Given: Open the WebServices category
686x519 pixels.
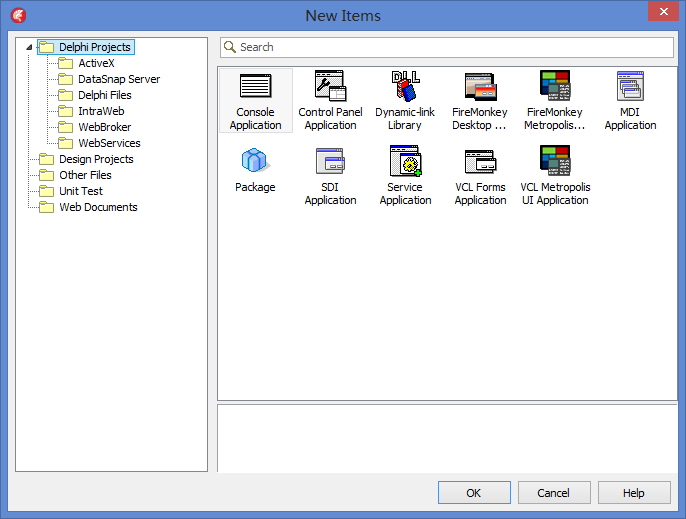Looking at the screenshot, I should (x=109, y=143).
